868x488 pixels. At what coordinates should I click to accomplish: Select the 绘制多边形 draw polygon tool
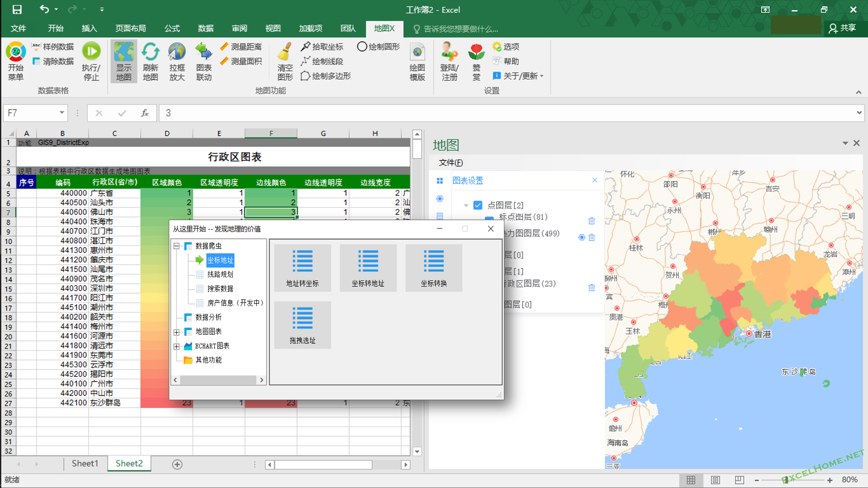coord(326,76)
